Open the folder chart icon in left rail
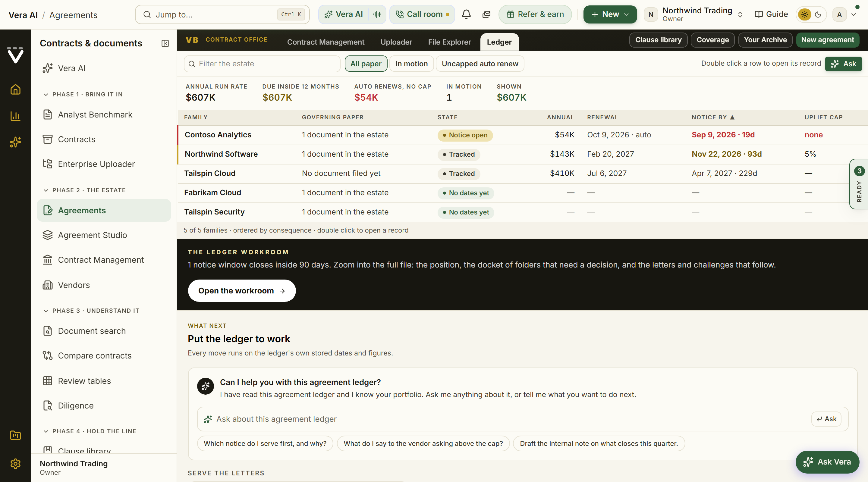This screenshot has height=482, width=868. click(15, 435)
